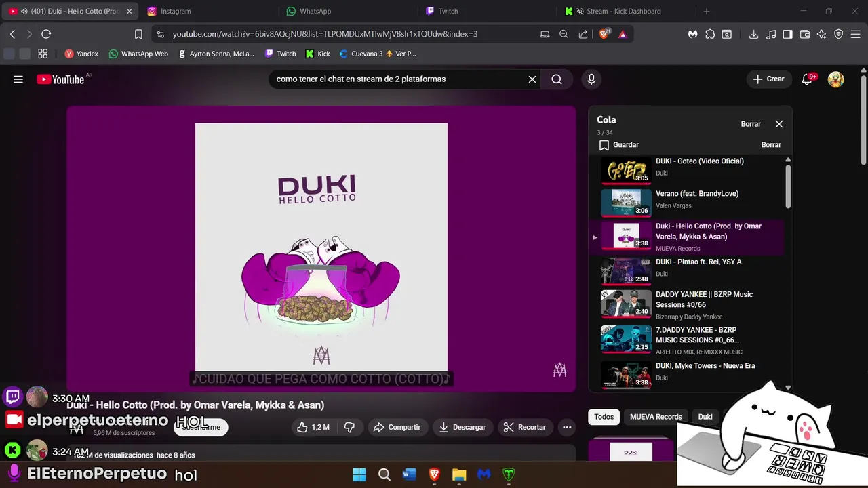The height and width of the screenshot is (488, 868).
Task: Click the zoom magnifier in address bar
Action: click(x=564, y=34)
